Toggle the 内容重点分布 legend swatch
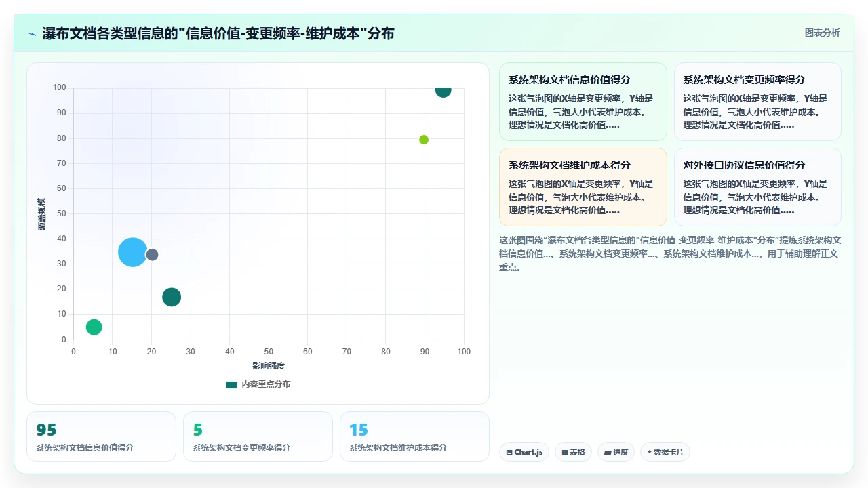Image resolution: width=868 pixels, height=488 pixels. click(x=231, y=384)
